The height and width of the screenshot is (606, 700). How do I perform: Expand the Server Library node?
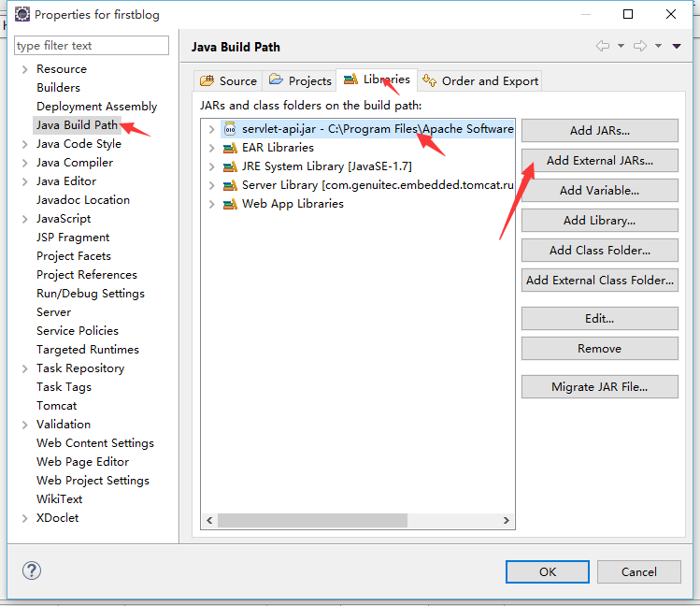tap(211, 186)
